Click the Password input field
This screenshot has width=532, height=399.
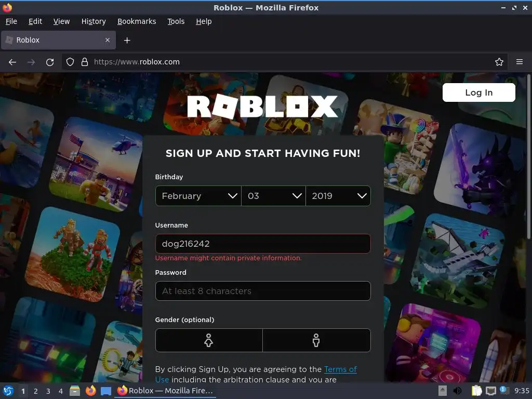262,291
